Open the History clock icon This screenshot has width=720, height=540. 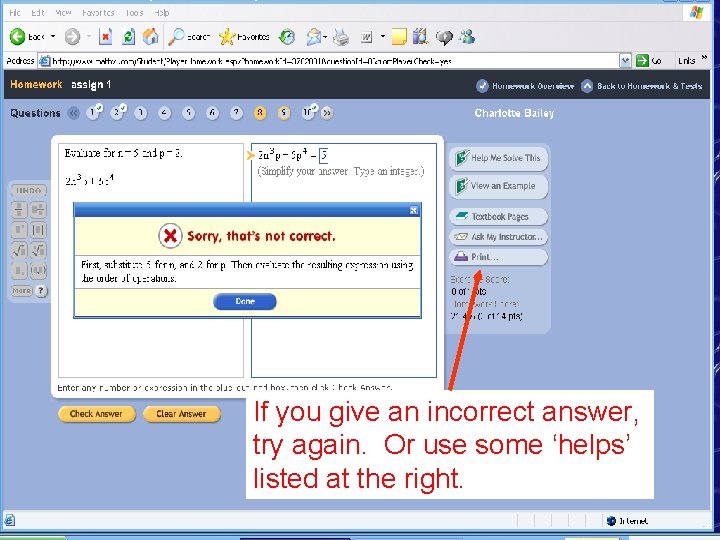(287, 36)
